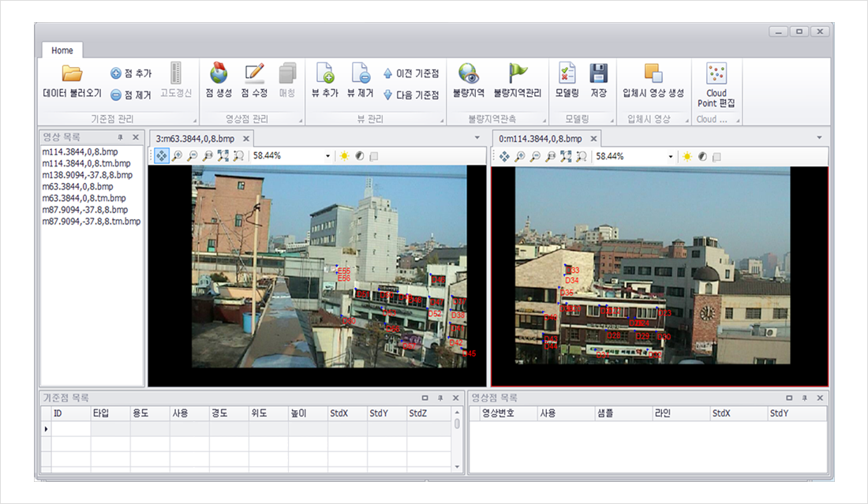Screen dimensions: 868x504
Task: Select m114.3844,0,8.tm.bmp in image list
Action: [86, 163]
